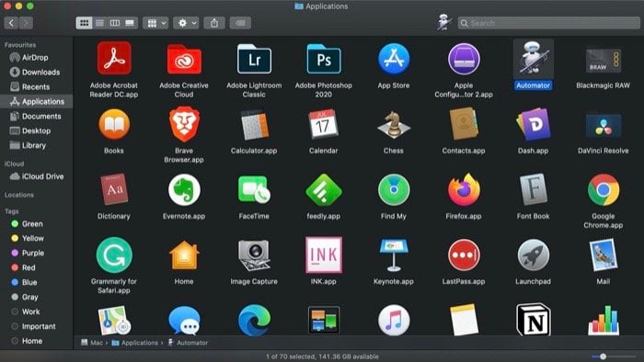This screenshot has height=362, width=644.
Task: Click the Automator icon in the toolbar
Action: click(x=444, y=22)
